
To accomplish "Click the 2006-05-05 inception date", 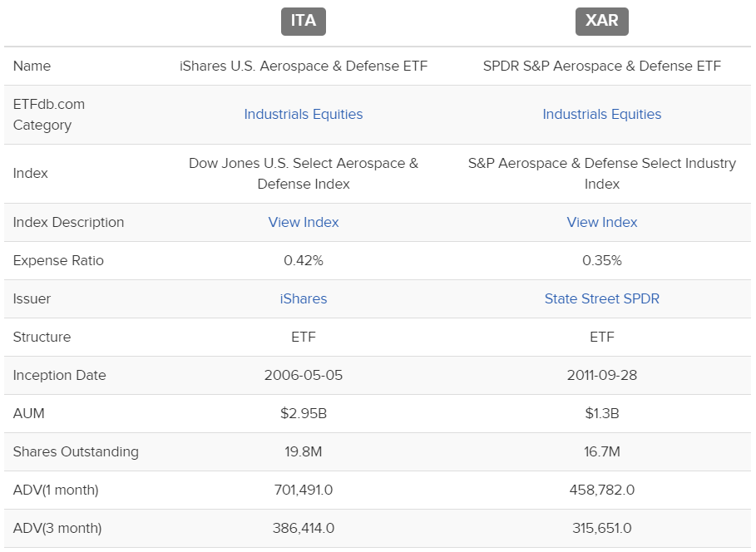I will coord(304,376).
